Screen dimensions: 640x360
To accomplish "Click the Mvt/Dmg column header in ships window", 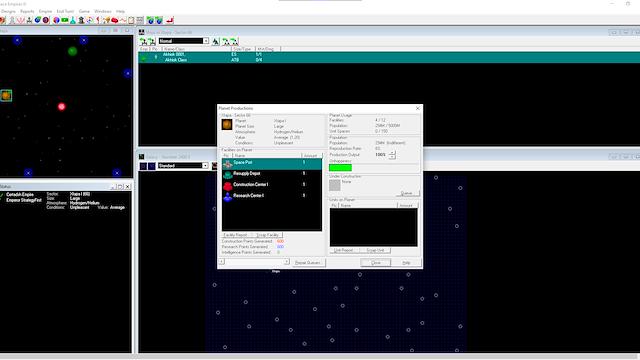I will coord(267,49).
